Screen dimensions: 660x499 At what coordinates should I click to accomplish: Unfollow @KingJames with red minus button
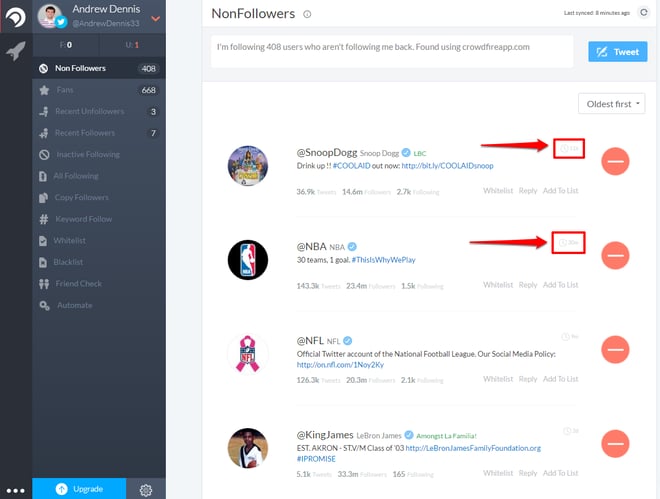pyautogui.click(x=615, y=443)
